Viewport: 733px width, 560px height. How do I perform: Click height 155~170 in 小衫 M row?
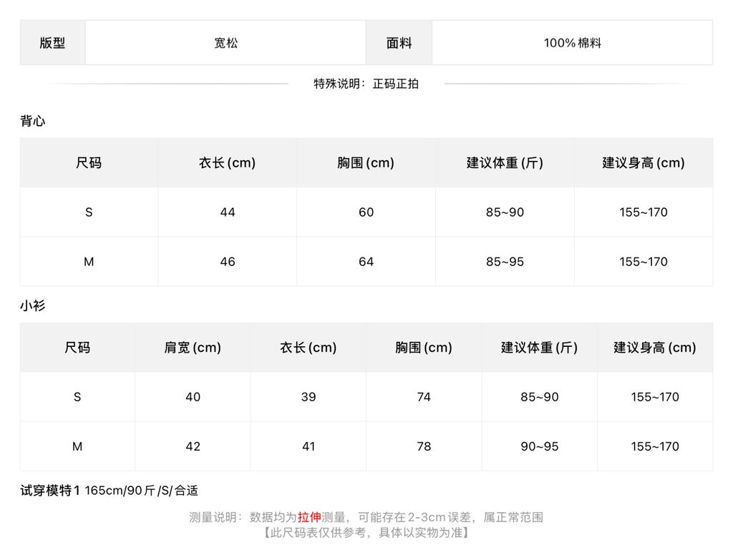click(x=655, y=446)
